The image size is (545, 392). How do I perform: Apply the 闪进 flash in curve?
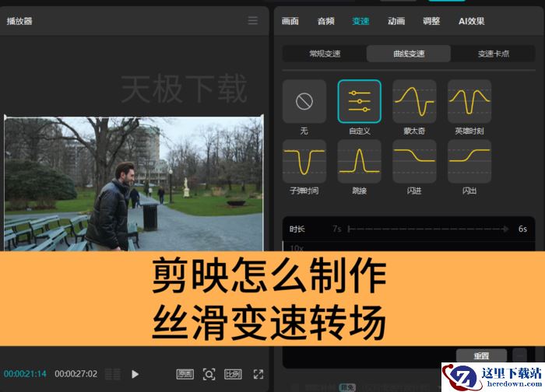[x=414, y=162]
